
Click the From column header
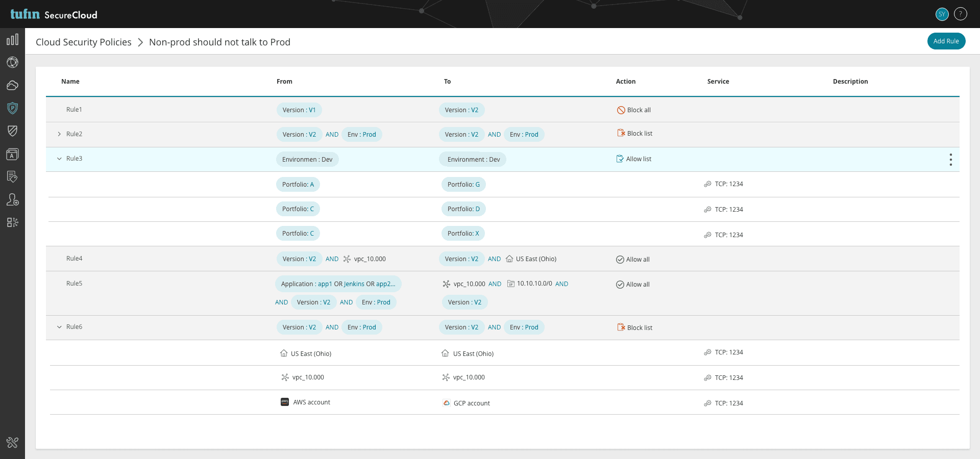(x=284, y=82)
